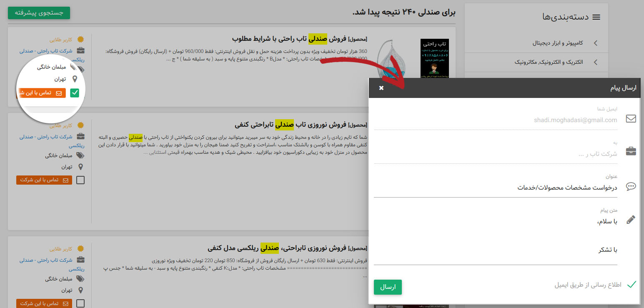Check the box for the second search result
The image size is (644, 308).
point(81,180)
